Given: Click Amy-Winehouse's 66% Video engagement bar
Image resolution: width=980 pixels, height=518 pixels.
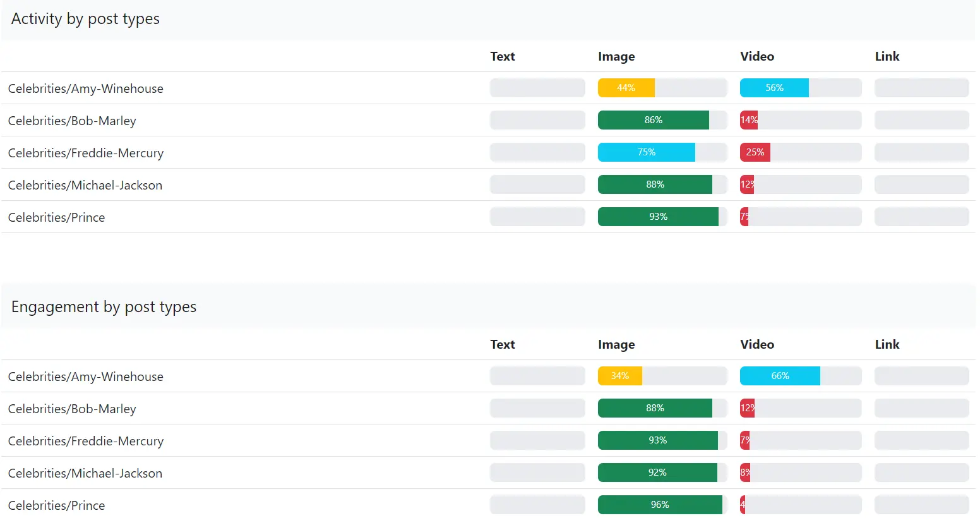Looking at the screenshot, I should click(779, 376).
